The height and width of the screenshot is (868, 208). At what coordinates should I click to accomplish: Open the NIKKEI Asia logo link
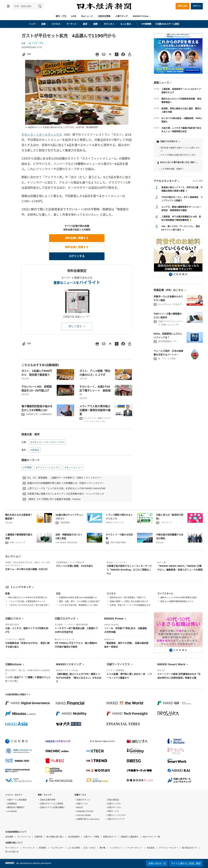(x=16, y=723)
